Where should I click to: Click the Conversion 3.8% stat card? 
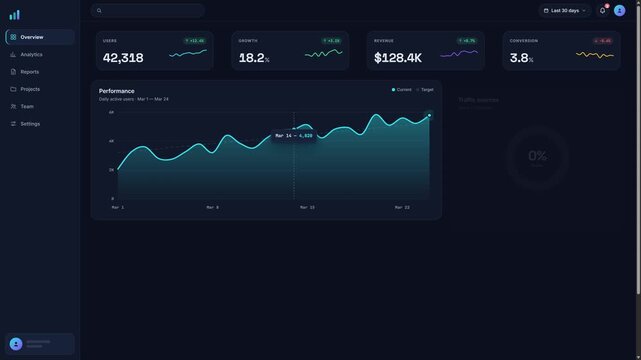pyautogui.click(x=562, y=51)
